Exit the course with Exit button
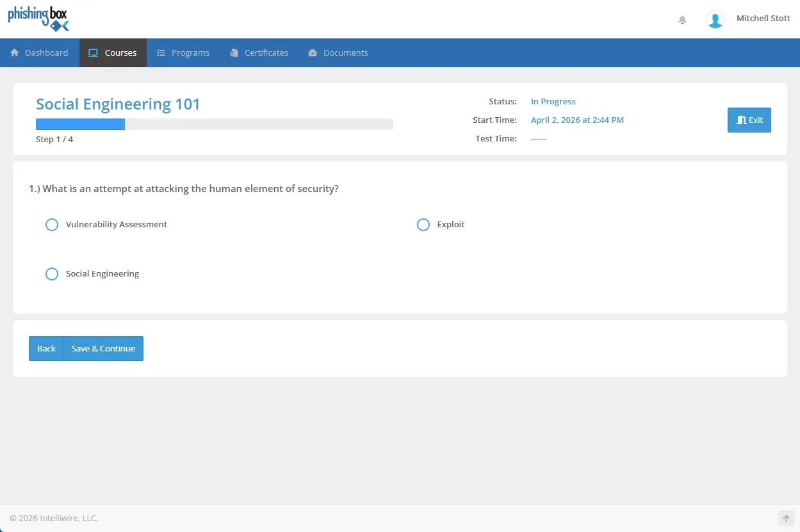This screenshot has height=532, width=800. pyautogui.click(x=749, y=120)
